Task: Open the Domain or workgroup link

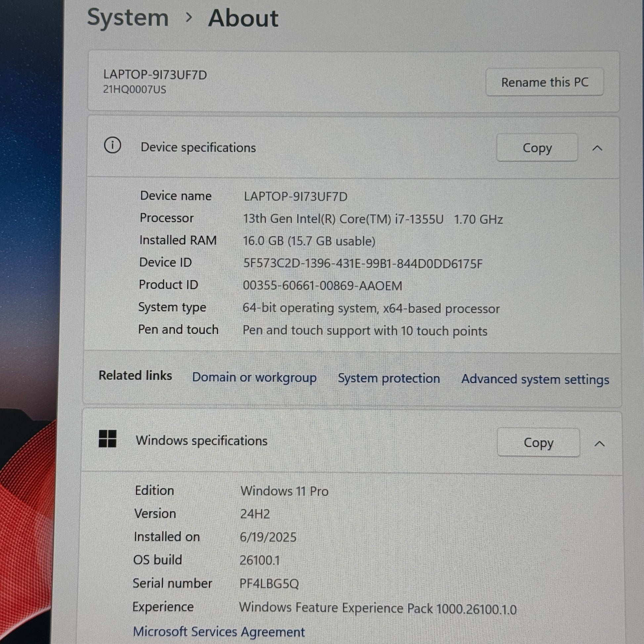Action: pyautogui.click(x=254, y=377)
